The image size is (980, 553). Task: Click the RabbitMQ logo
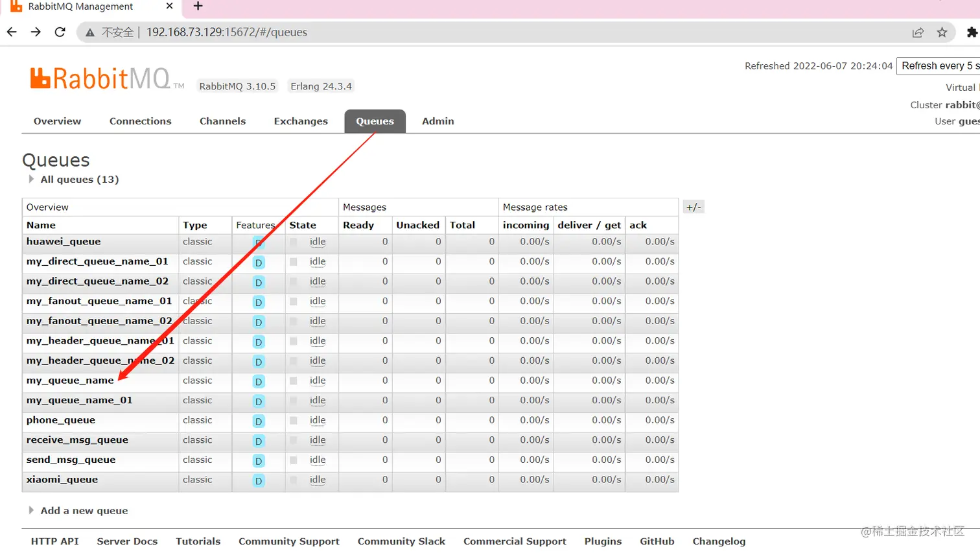point(107,78)
